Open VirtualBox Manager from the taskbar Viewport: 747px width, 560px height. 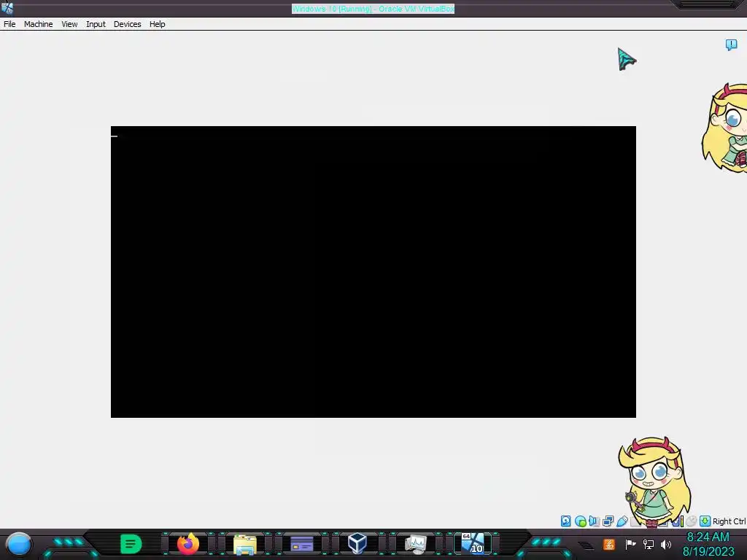[357, 543]
